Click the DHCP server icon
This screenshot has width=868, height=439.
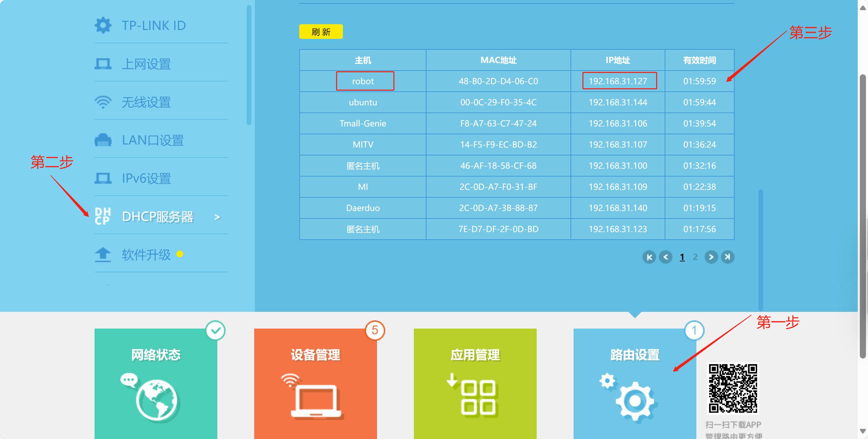[103, 216]
